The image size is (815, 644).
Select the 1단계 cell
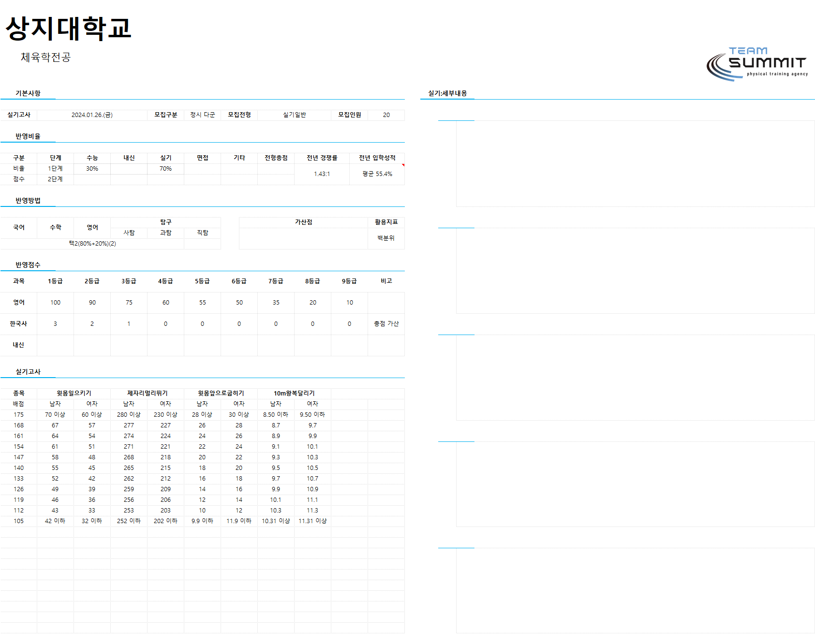(56, 169)
